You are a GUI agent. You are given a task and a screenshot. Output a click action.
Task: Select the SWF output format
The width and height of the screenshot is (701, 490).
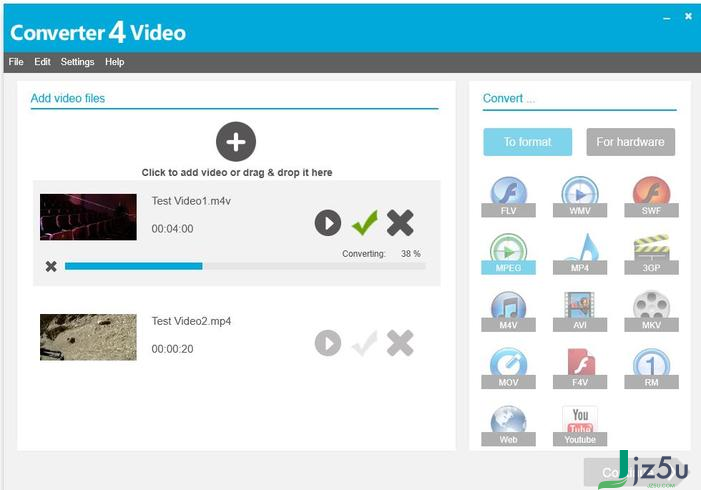click(651, 197)
